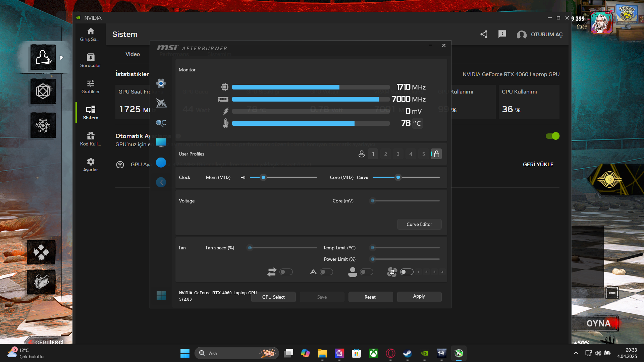This screenshot has height=362, width=644.
Task: Open the OC Scanner magnifier icon
Action: (x=161, y=123)
